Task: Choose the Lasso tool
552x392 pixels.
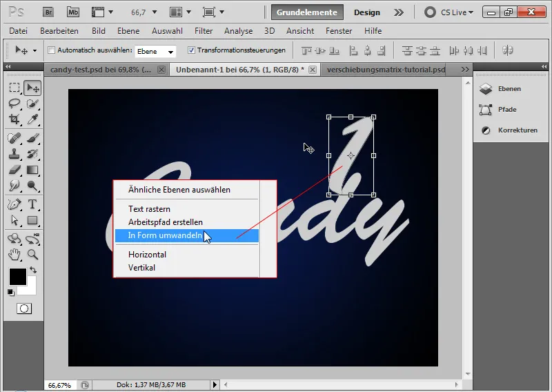Action: tap(14, 104)
